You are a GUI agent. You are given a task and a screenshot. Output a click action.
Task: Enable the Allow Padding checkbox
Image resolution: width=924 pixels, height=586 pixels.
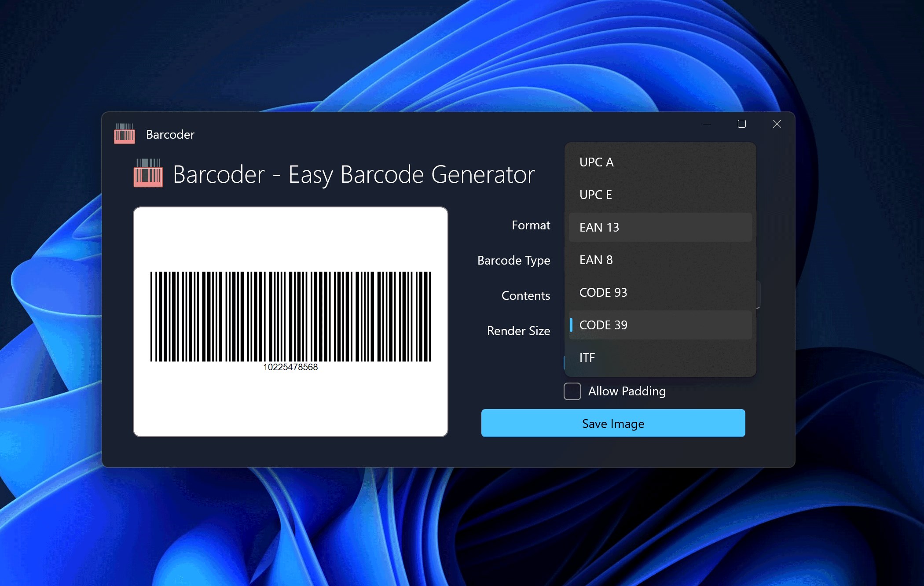tap(572, 391)
